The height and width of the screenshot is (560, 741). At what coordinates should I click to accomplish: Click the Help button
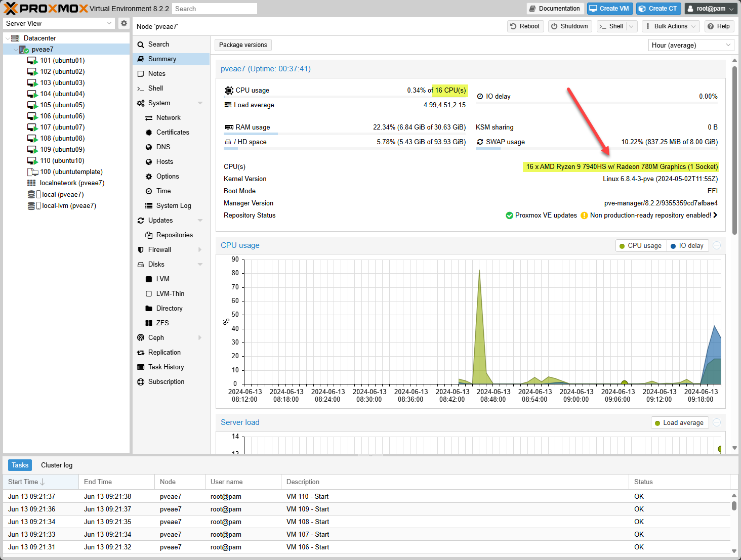click(x=719, y=26)
